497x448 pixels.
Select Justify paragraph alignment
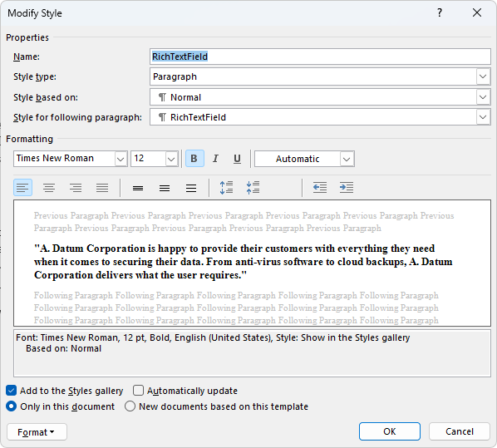(102, 187)
